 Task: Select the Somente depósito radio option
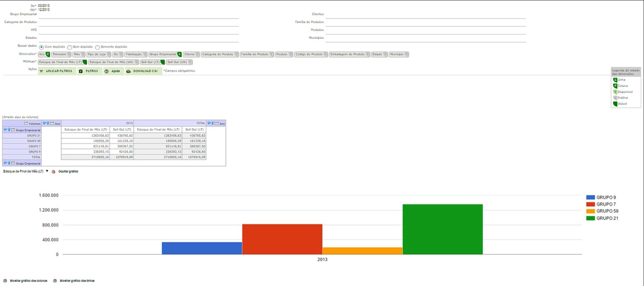(x=98, y=47)
